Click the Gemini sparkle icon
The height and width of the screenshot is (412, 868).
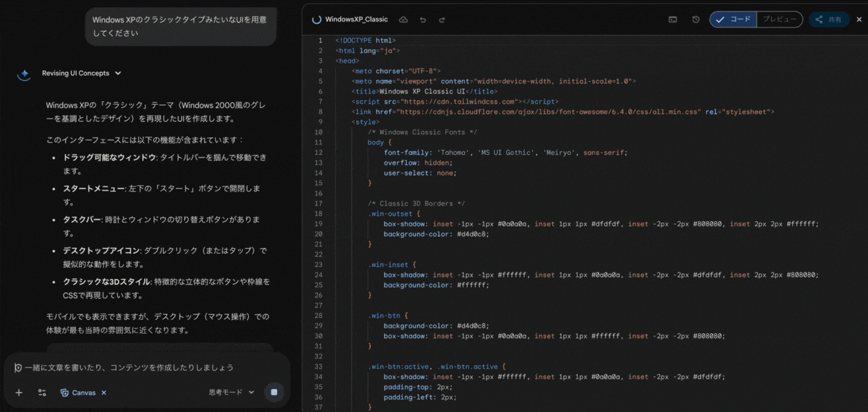[x=24, y=75]
